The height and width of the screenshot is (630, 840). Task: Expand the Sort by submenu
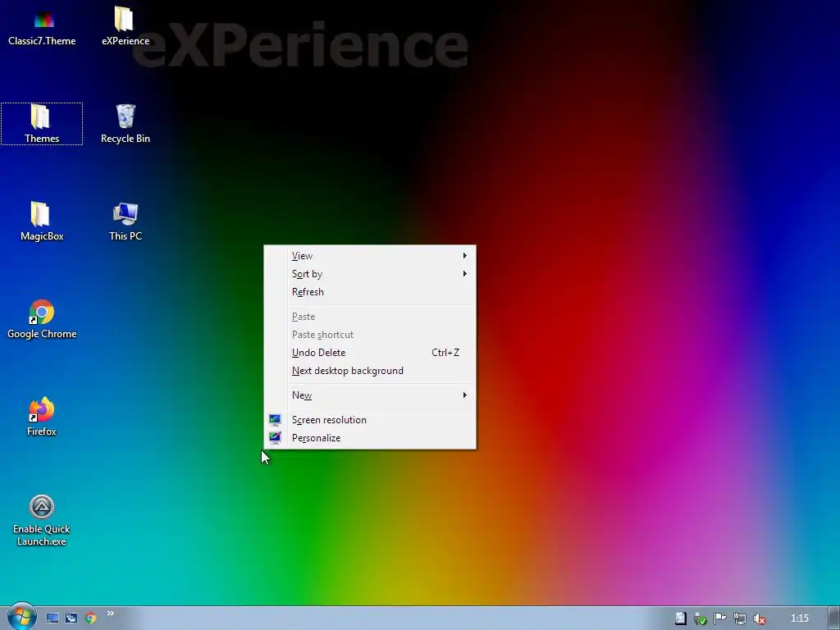[x=370, y=274]
